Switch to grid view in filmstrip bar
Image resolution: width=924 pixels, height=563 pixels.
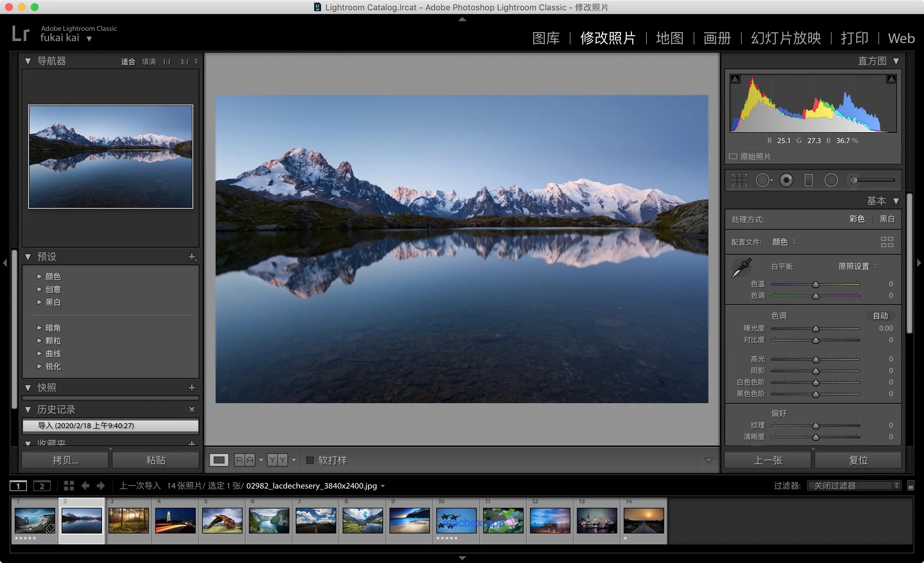[69, 486]
